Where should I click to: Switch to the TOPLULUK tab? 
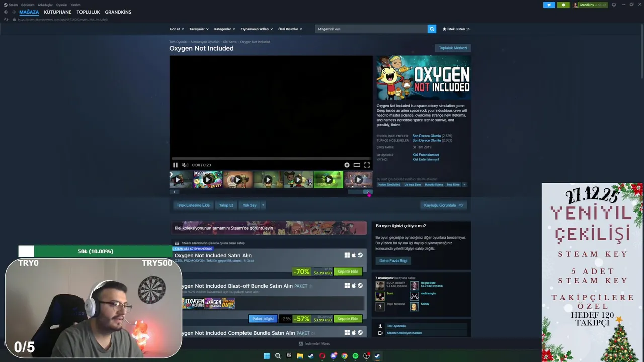pos(88,12)
